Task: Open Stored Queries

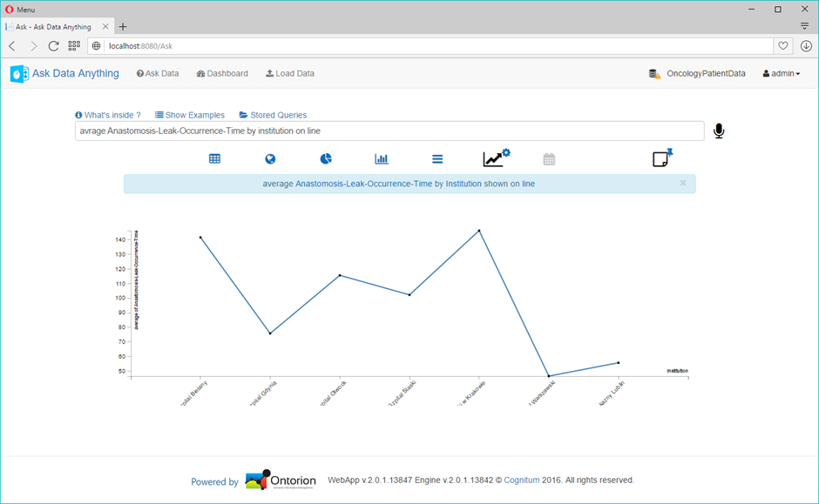Action: (x=273, y=115)
